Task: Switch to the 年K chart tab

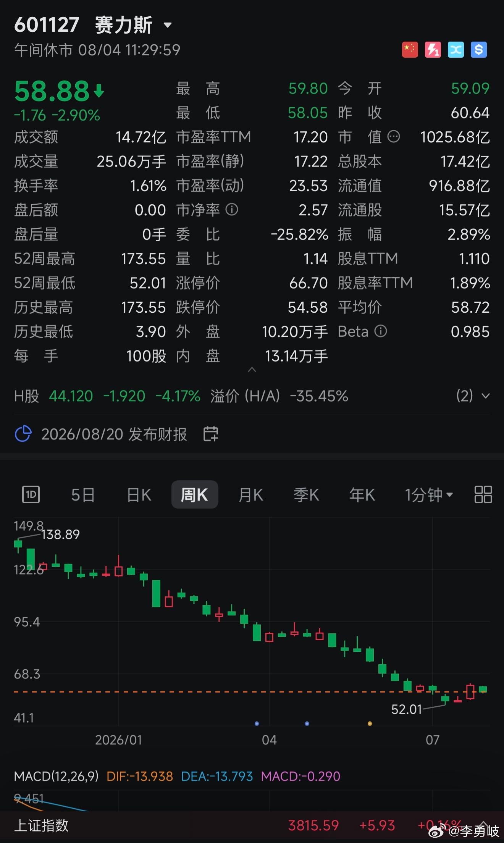Action: click(362, 495)
